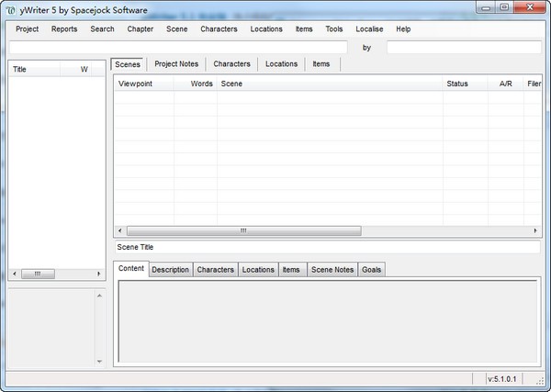This screenshot has height=392, width=551.
Task: Click the scene list horizontal scrollbar thumb
Action: coord(244,230)
